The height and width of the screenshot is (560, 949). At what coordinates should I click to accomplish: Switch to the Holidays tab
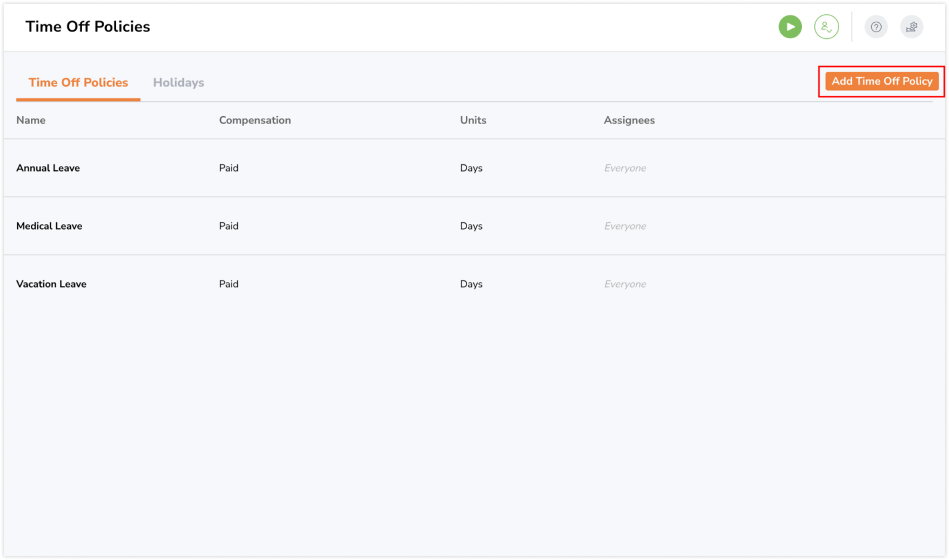179,83
